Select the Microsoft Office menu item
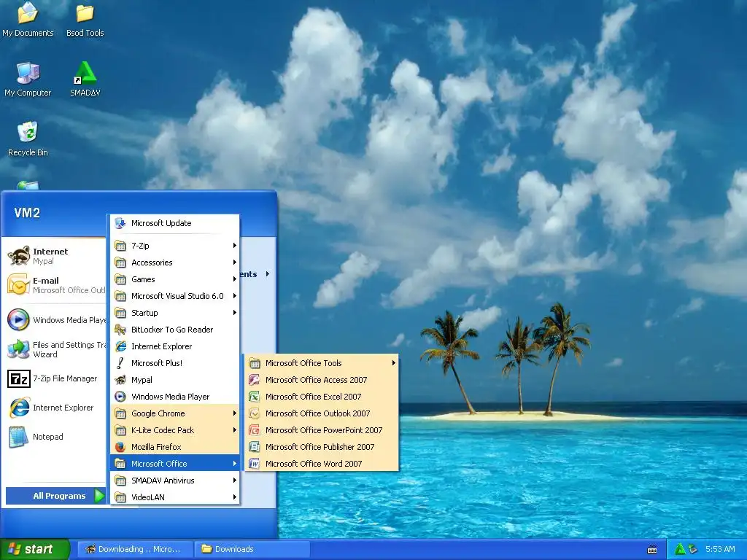 [x=175, y=463]
